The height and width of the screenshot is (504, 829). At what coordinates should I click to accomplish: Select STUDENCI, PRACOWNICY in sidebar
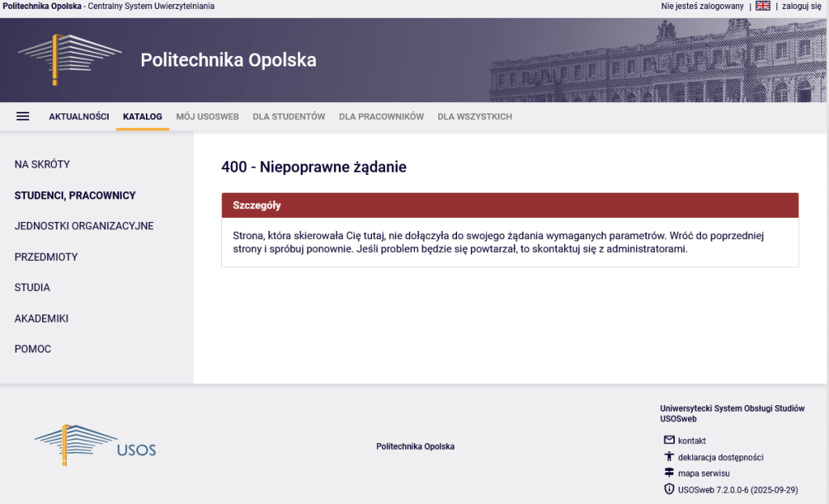click(x=75, y=195)
